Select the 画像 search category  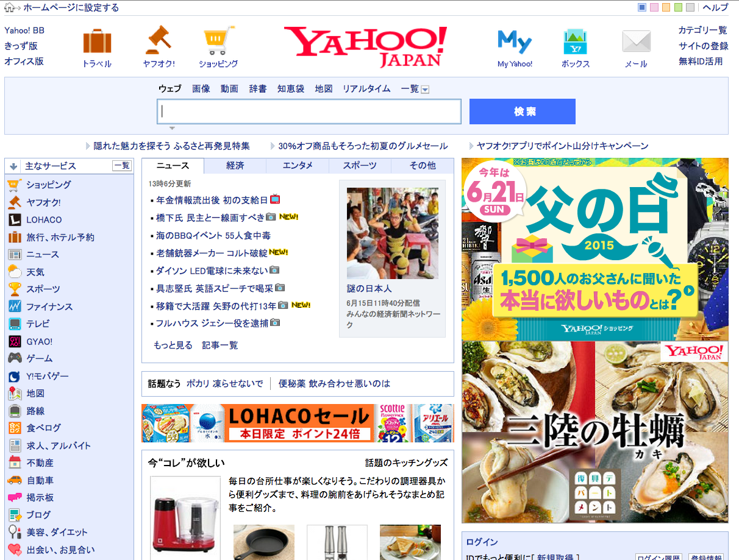[x=201, y=88]
